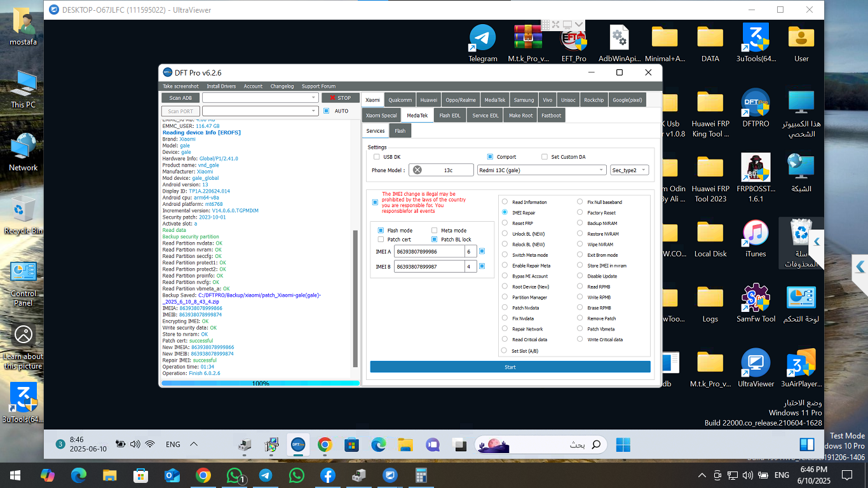This screenshot has width=868, height=488.
Task: Toggle the AUTO checkbox next to the STOP button
Action: (x=327, y=111)
